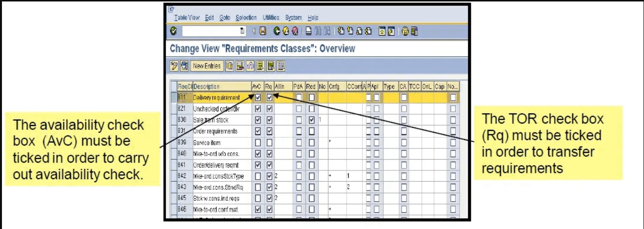Toggle Rq checkbox for Order requirements
Image resolution: width=644 pixels, height=229 pixels.
269,131
